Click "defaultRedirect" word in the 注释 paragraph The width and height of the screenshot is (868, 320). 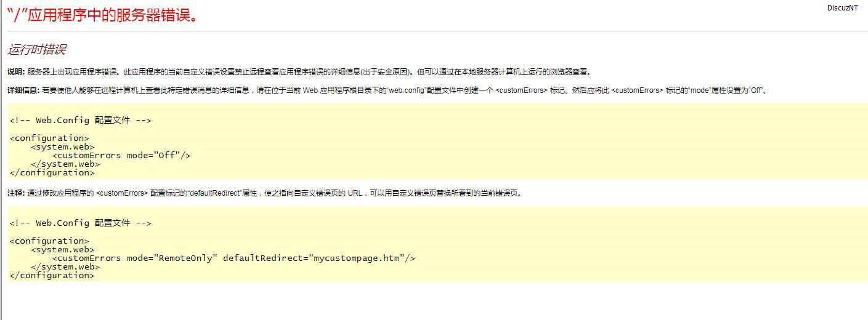tap(214, 193)
